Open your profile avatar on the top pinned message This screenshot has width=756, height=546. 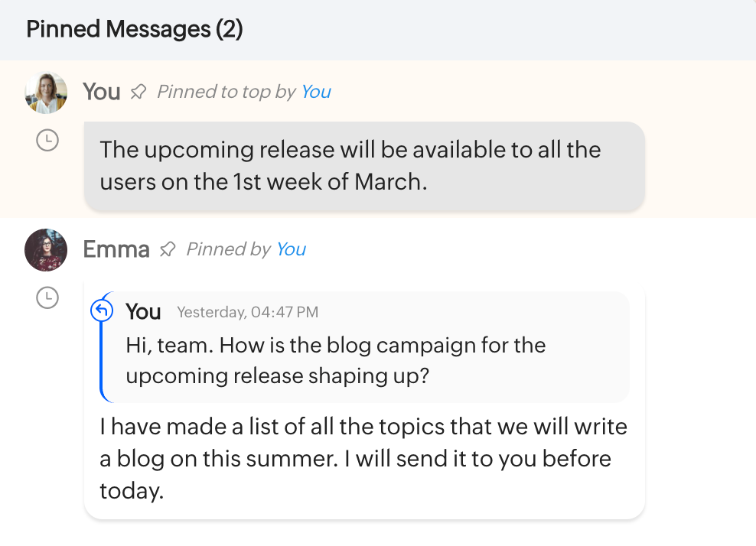46,93
